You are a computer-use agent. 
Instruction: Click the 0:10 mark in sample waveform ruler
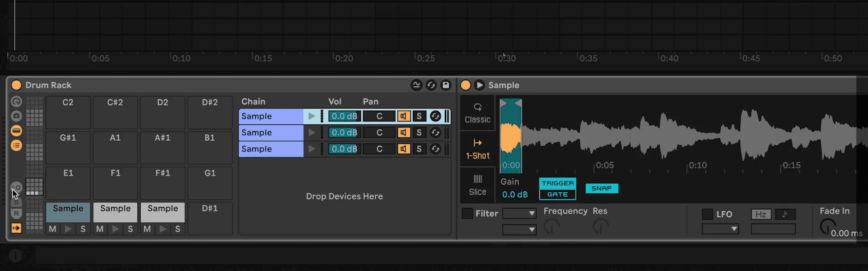[x=697, y=165]
